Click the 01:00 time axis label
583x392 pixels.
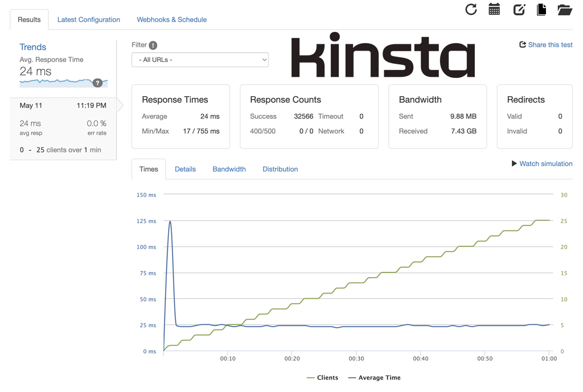[x=549, y=358]
